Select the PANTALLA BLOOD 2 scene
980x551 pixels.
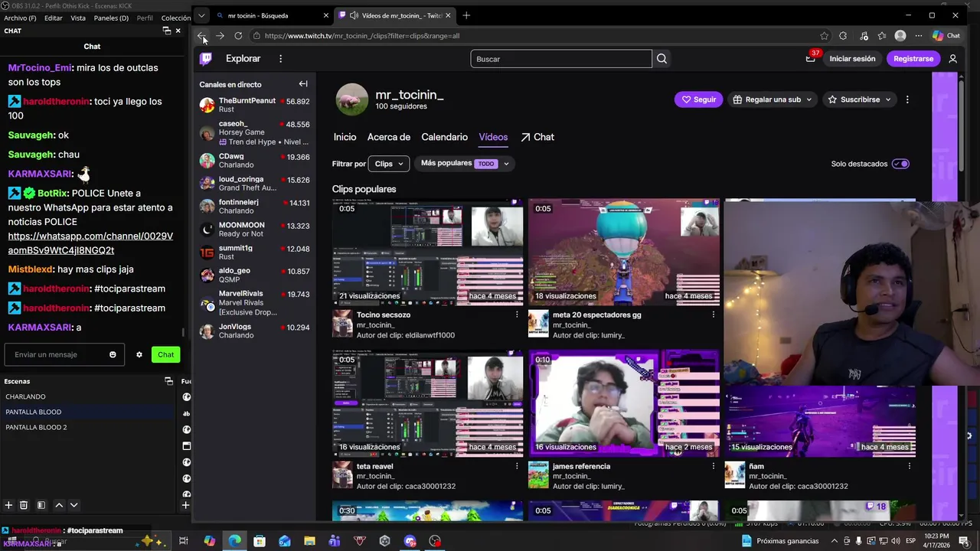(88, 427)
